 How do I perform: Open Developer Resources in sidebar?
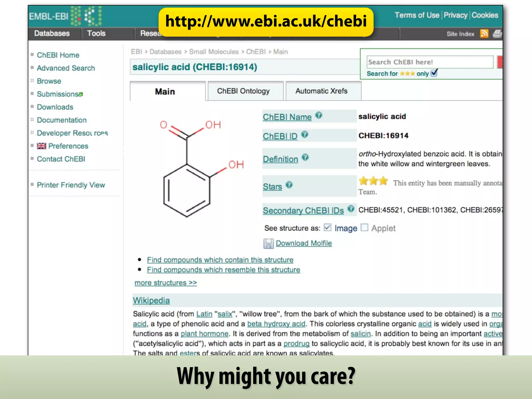(x=72, y=133)
